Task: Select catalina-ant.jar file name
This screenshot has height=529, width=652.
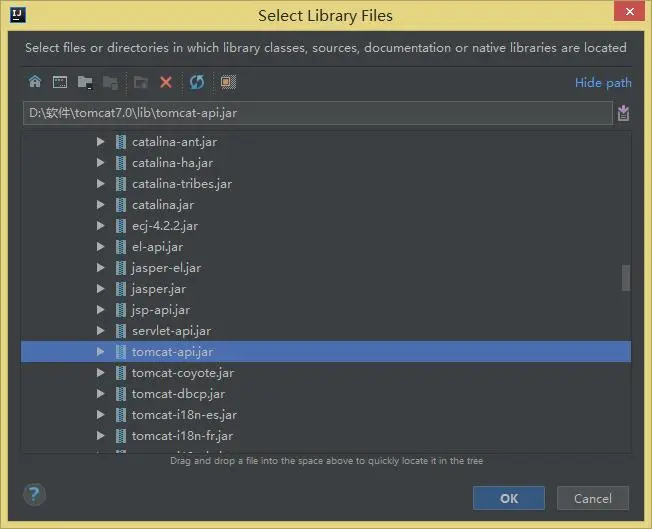Action: 174,142
